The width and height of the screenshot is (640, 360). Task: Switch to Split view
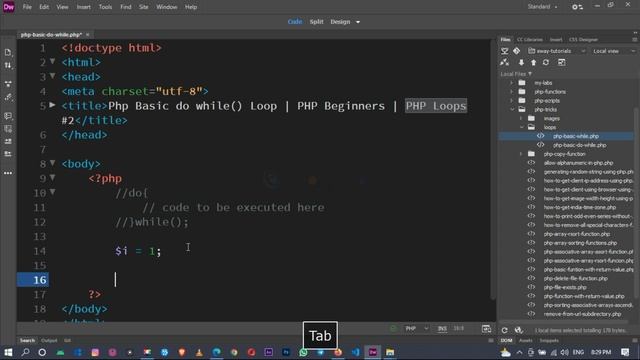[x=316, y=22]
